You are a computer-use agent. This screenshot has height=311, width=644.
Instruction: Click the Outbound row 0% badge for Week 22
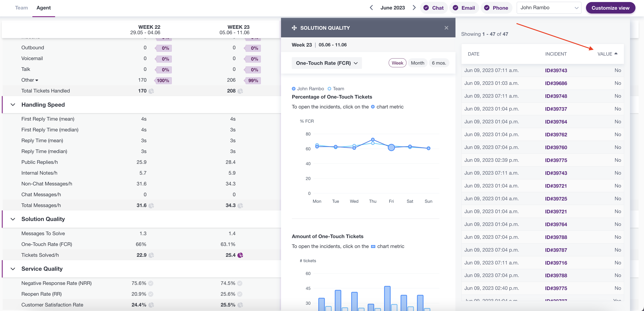point(163,48)
